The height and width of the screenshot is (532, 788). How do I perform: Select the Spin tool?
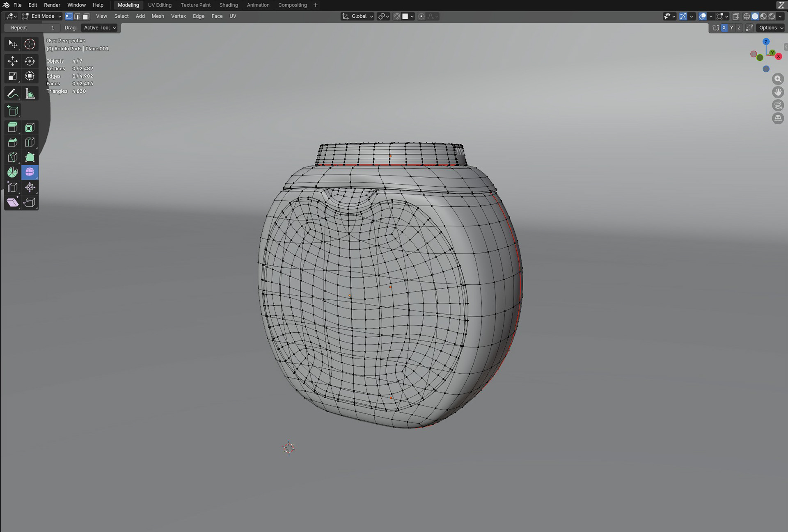click(x=13, y=172)
